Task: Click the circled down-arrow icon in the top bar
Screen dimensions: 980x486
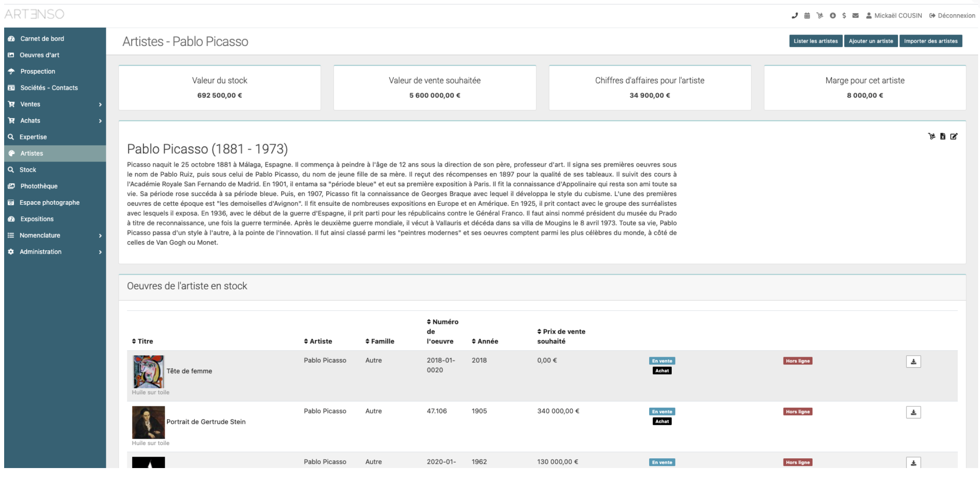Action: (x=833, y=16)
